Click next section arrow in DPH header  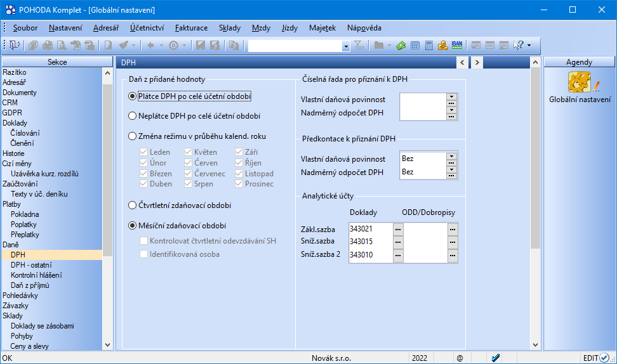click(x=477, y=62)
